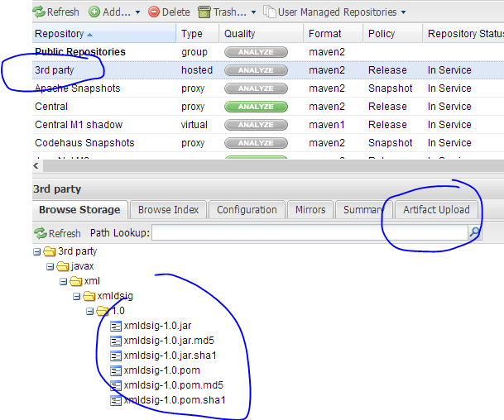
Task: Select the Central M1 shadow row
Action: point(268,125)
